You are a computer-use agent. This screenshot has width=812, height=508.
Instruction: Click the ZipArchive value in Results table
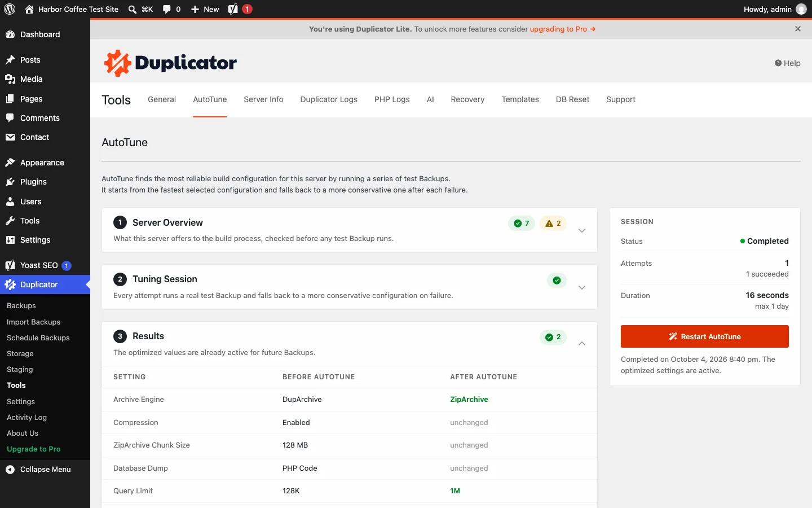(469, 399)
